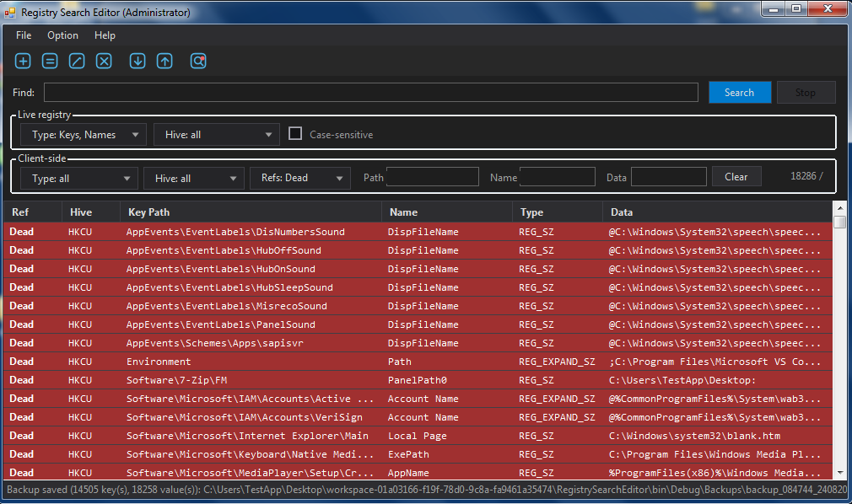The image size is (852, 504).
Task: Close the Registry Search Editor window
Action: (828, 9)
